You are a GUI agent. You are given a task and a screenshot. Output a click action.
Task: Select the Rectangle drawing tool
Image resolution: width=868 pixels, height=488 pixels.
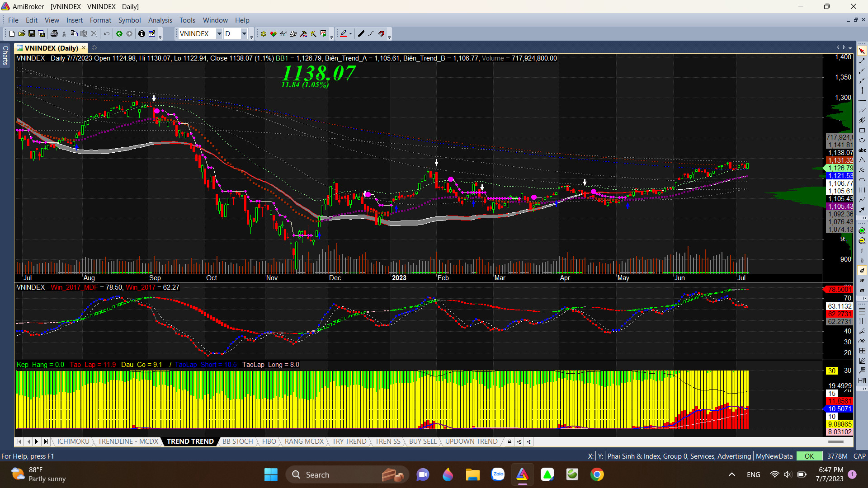coord(862,130)
